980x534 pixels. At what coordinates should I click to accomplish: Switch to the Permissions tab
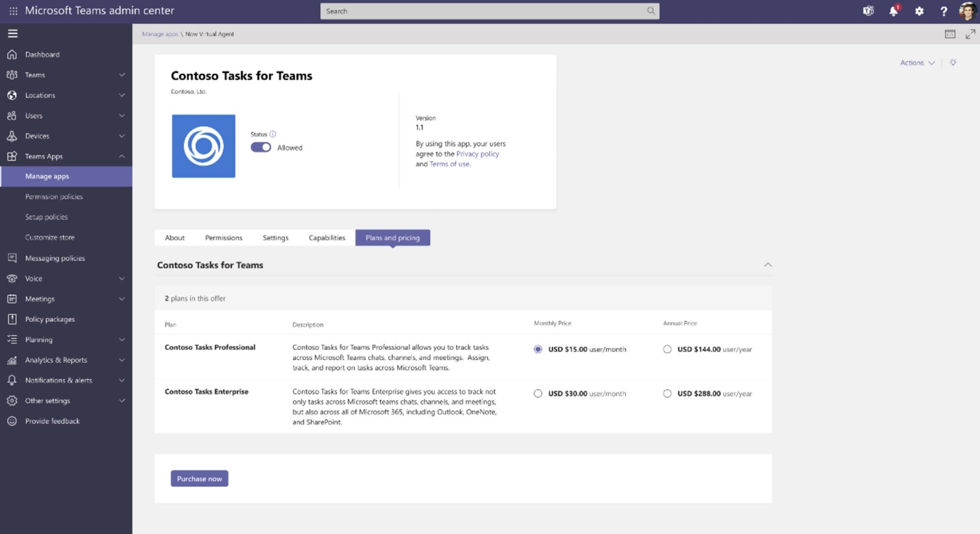(x=224, y=238)
